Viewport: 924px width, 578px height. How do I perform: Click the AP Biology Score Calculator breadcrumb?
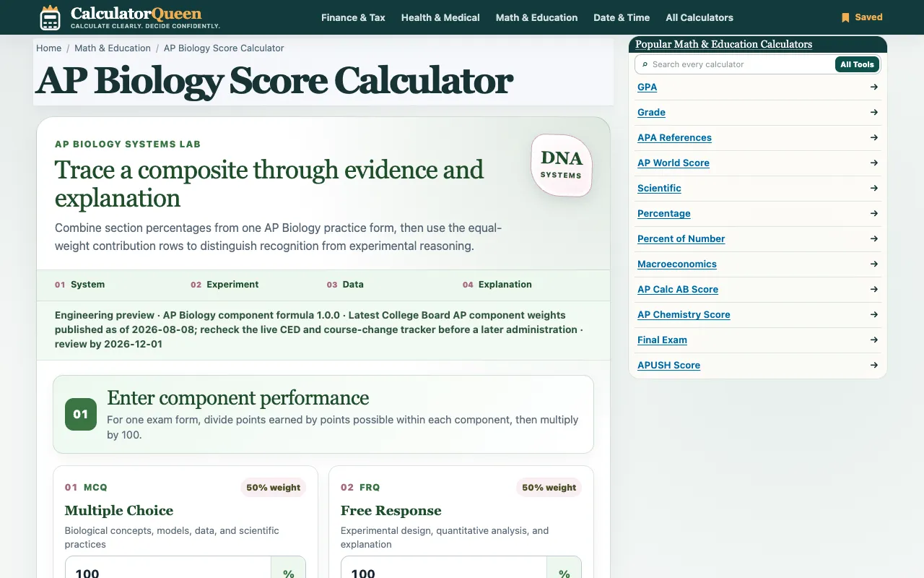pyautogui.click(x=224, y=48)
